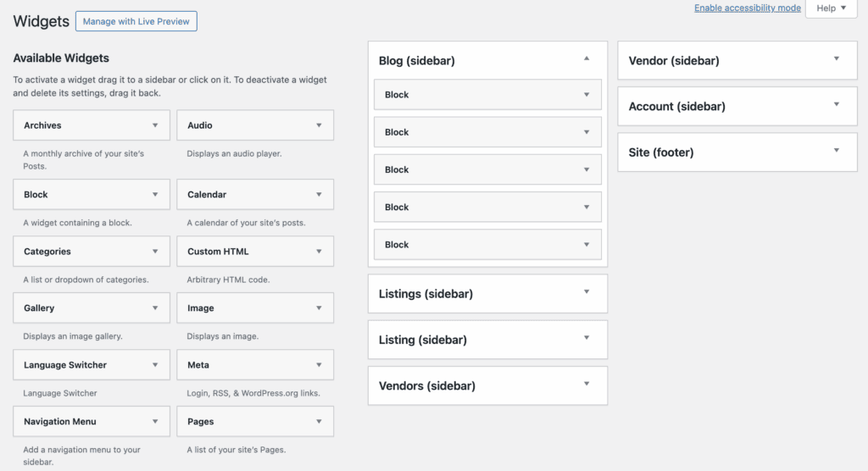868x471 pixels.
Task: Click 'Login, RSS, & WordPress.org links.' description
Action: point(253,394)
